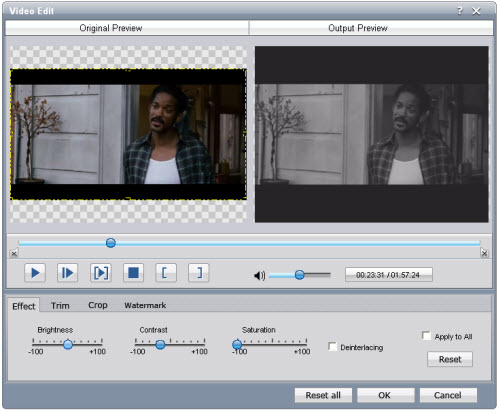This screenshot has width=500, height=413.
Task: Close the Video Edit dialog
Action: 476,11
